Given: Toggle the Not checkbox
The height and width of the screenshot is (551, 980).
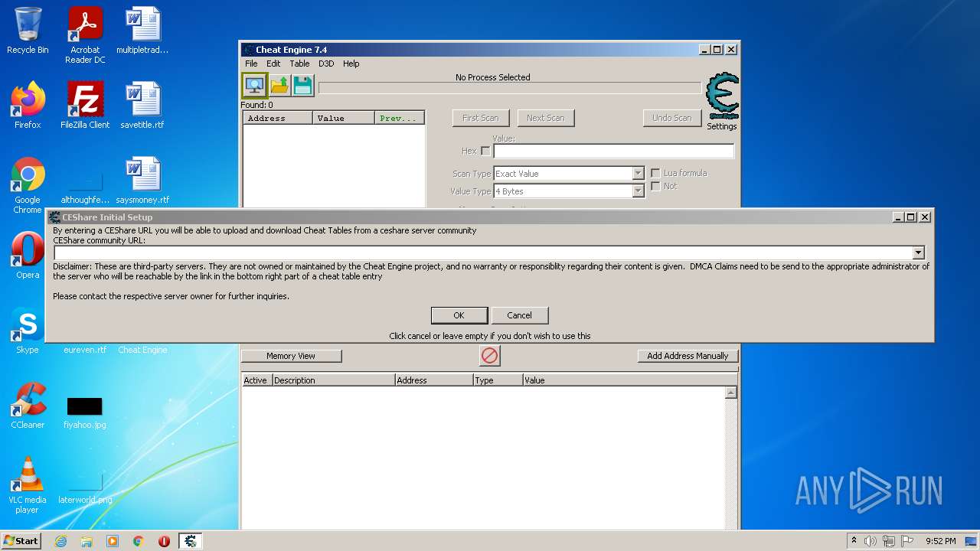Looking at the screenshot, I should pos(655,186).
